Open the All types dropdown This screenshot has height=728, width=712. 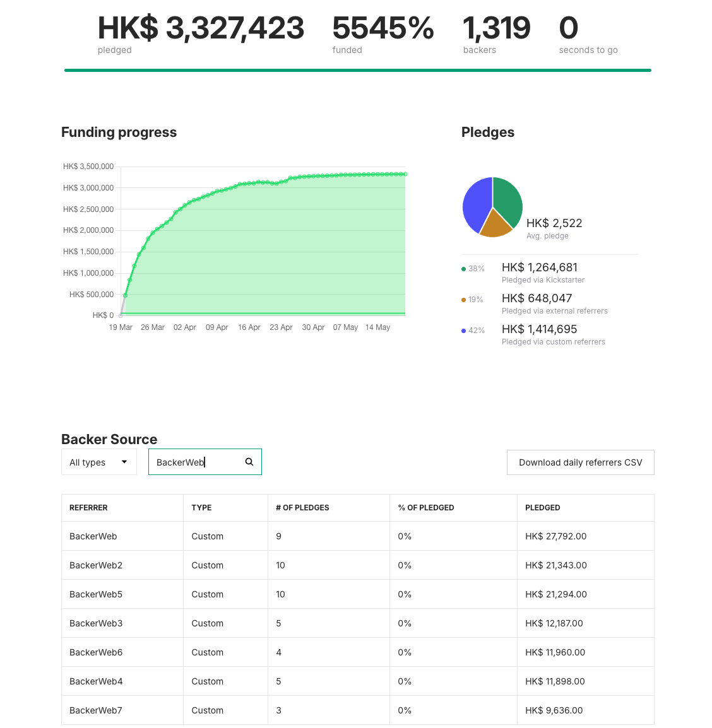tap(99, 462)
